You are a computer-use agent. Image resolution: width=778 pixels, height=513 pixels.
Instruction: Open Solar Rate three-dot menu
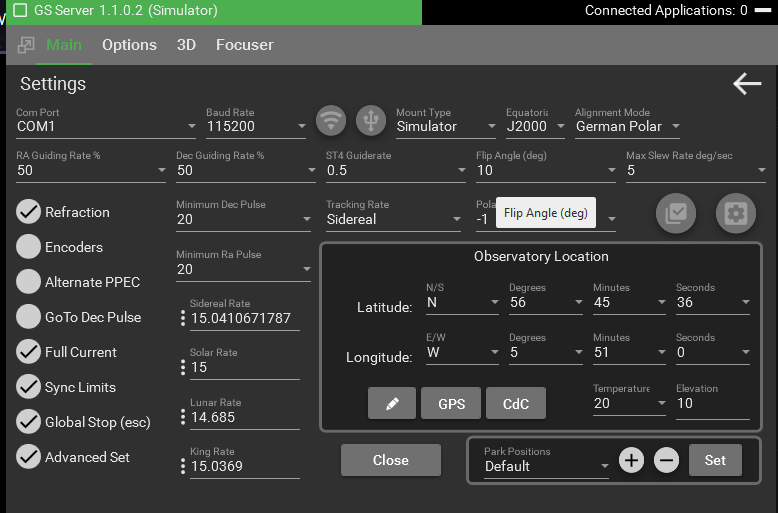(x=183, y=367)
